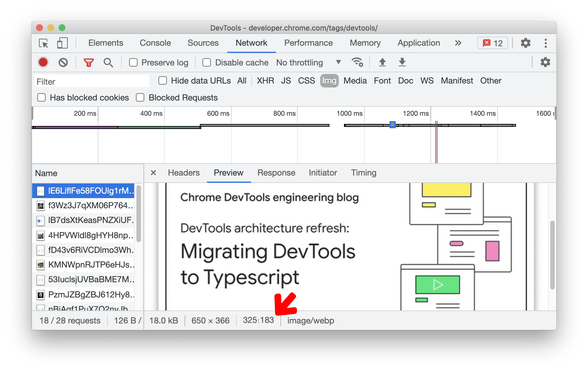Select the Preview tab
Viewport: 588px width, 372px height.
click(x=229, y=173)
